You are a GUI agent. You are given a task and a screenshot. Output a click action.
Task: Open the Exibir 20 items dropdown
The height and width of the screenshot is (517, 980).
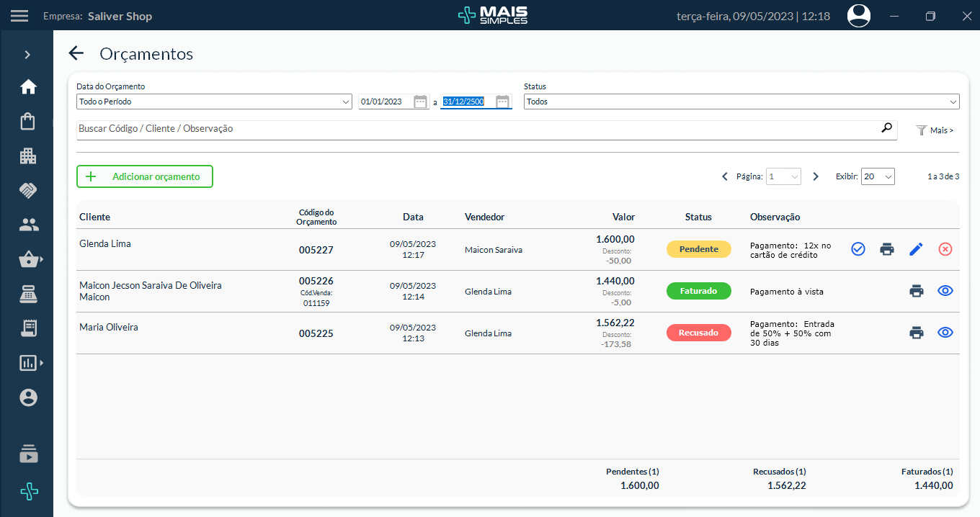878,176
